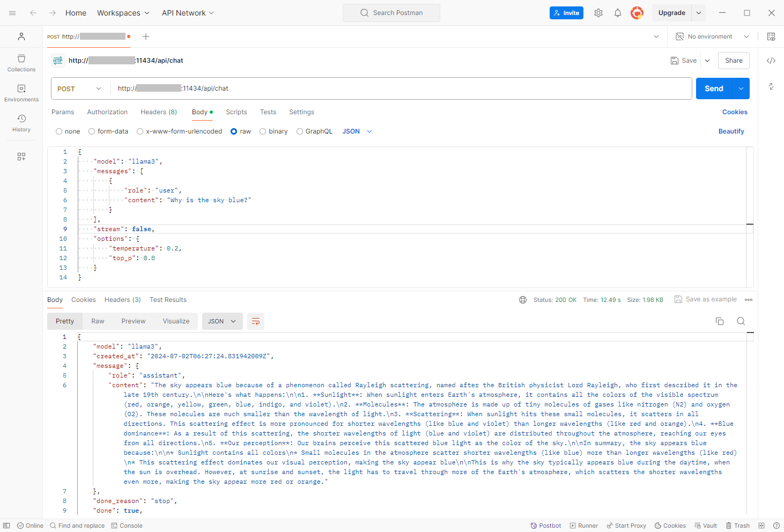This screenshot has height=532, width=784.
Task: Open the Environments sidebar panel
Action: pyautogui.click(x=21, y=94)
